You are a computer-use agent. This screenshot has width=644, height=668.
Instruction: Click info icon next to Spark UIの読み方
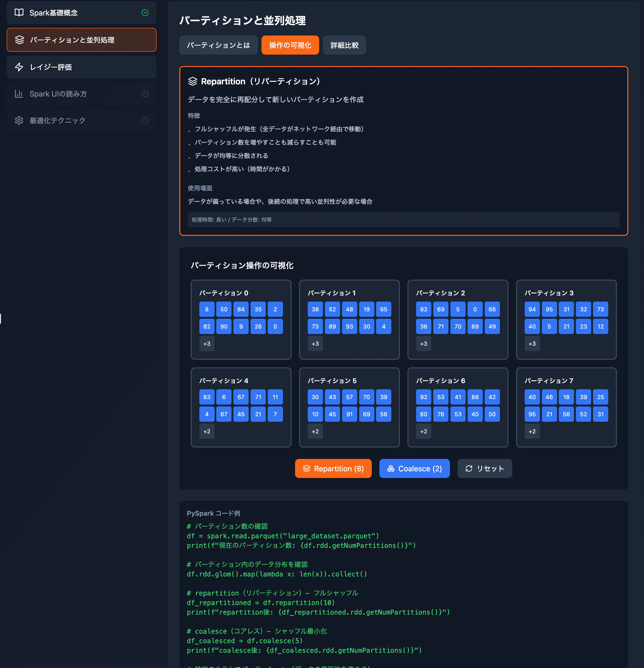point(145,94)
